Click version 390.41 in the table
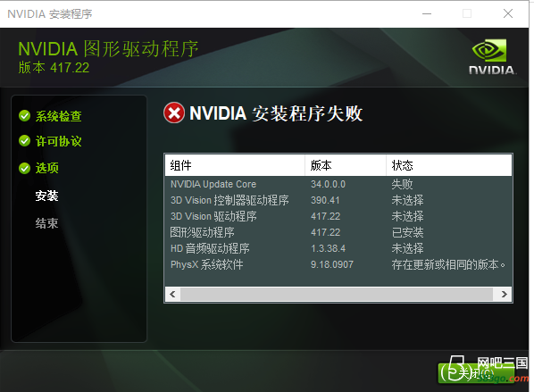The width and height of the screenshot is (534, 392). [325, 200]
